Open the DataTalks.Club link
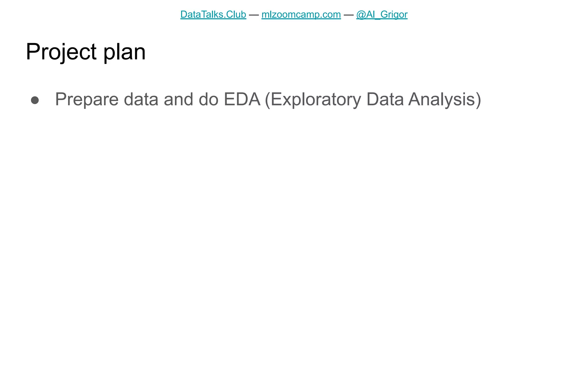The width and height of the screenshot is (588, 368). (213, 14)
